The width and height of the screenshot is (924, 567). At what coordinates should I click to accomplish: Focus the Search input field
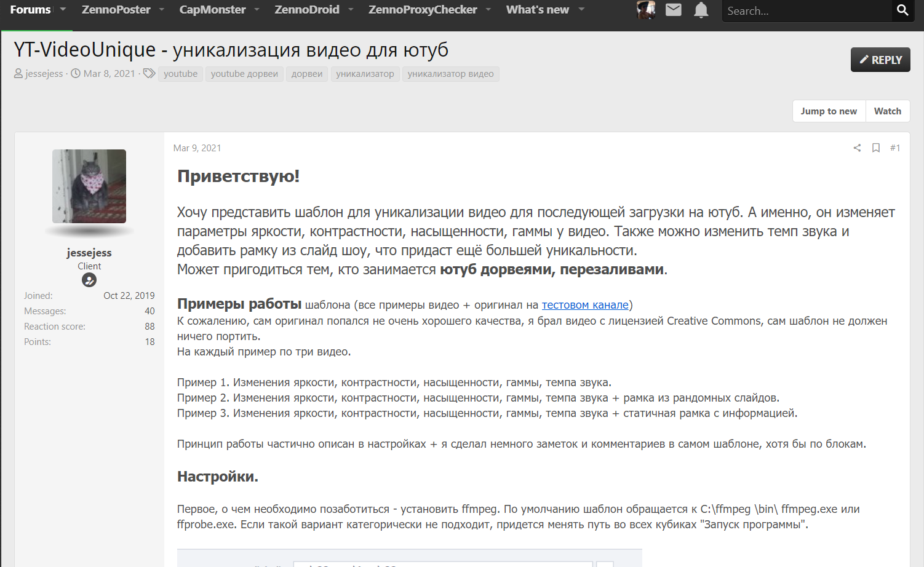[807, 10]
